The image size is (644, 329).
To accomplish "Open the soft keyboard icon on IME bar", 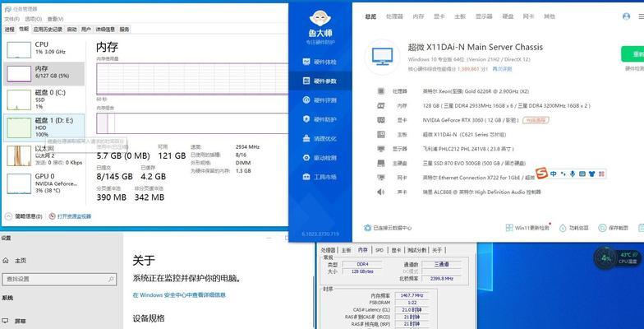I will 582,174.
